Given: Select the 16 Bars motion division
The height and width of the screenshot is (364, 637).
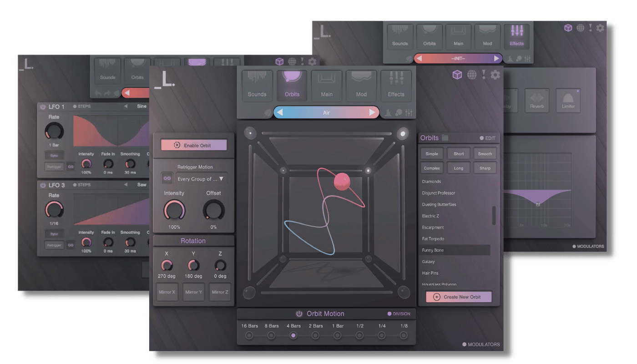Looking at the screenshot, I should coord(249,335).
